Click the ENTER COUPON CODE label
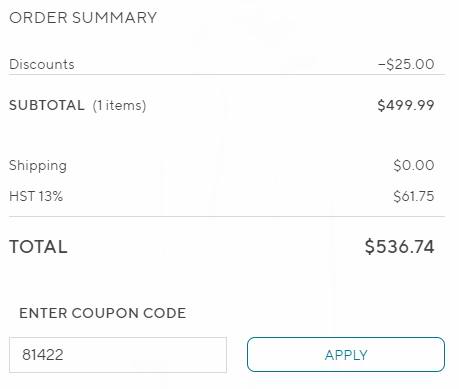Screen dimensions: 459x389 tap(103, 313)
